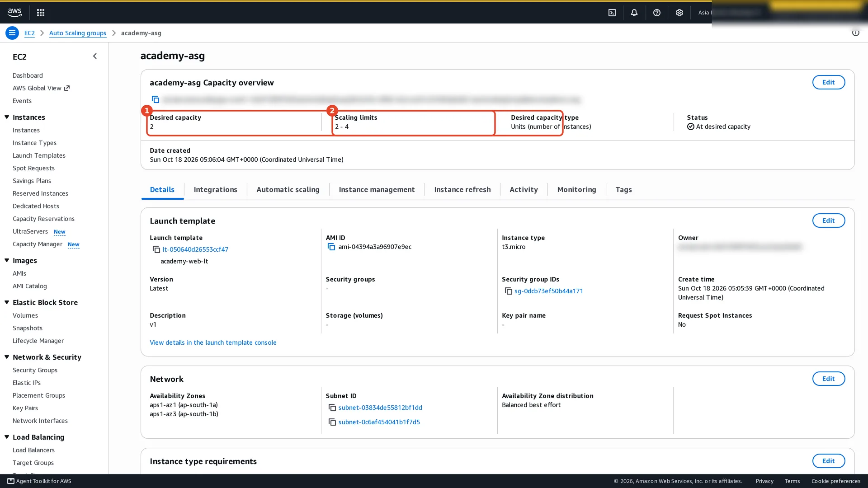Screen dimensions: 868x488
Task: Open View details in launch template console
Action: tap(213, 343)
